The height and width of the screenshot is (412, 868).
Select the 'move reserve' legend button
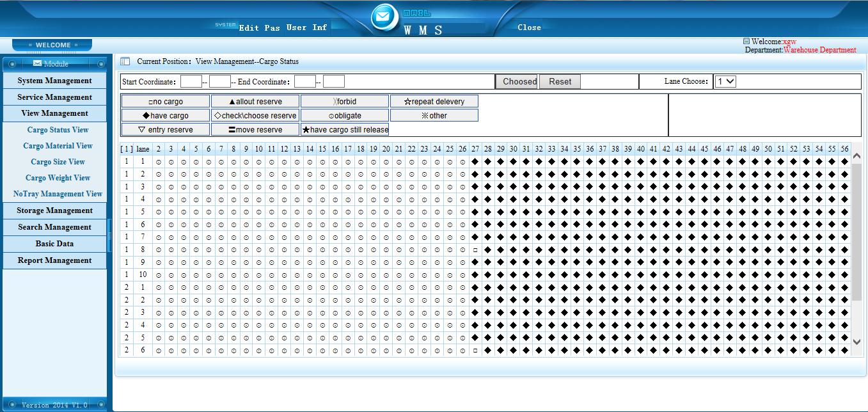(x=255, y=130)
